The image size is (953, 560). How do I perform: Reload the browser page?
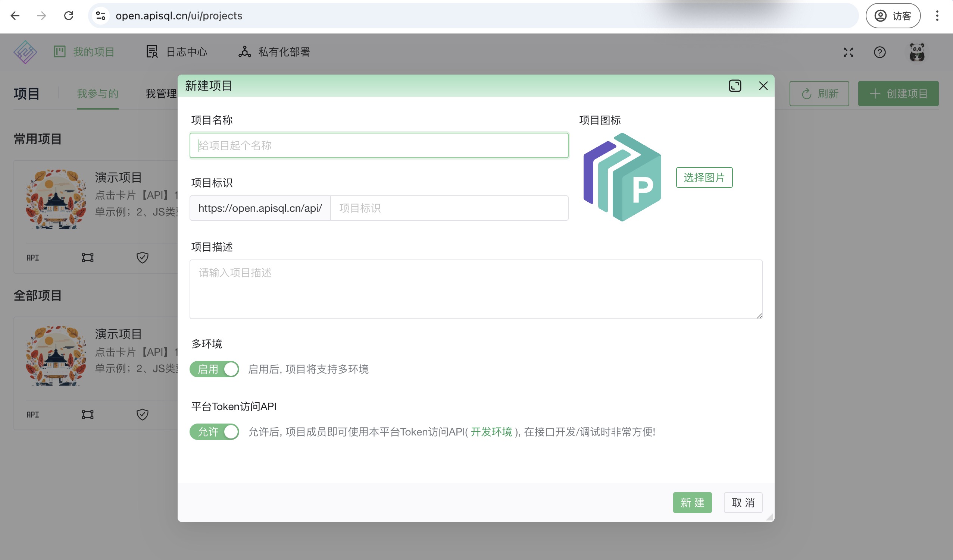coord(68,16)
